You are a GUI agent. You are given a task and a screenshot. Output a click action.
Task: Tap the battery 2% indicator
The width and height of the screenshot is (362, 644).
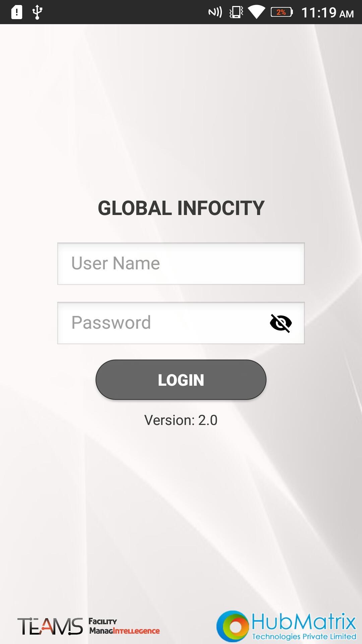282,12
